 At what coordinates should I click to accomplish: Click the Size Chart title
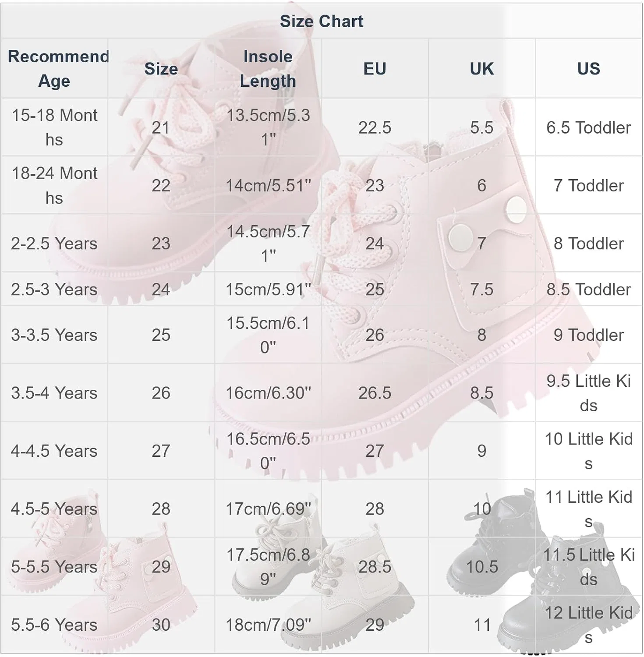[x=322, y=21]
